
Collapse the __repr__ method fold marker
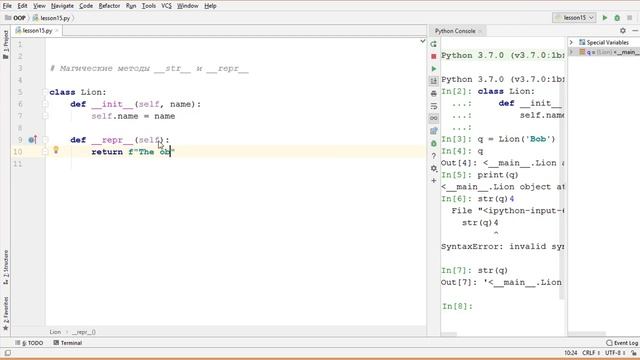pyautogui.click(x=45, y=140)
